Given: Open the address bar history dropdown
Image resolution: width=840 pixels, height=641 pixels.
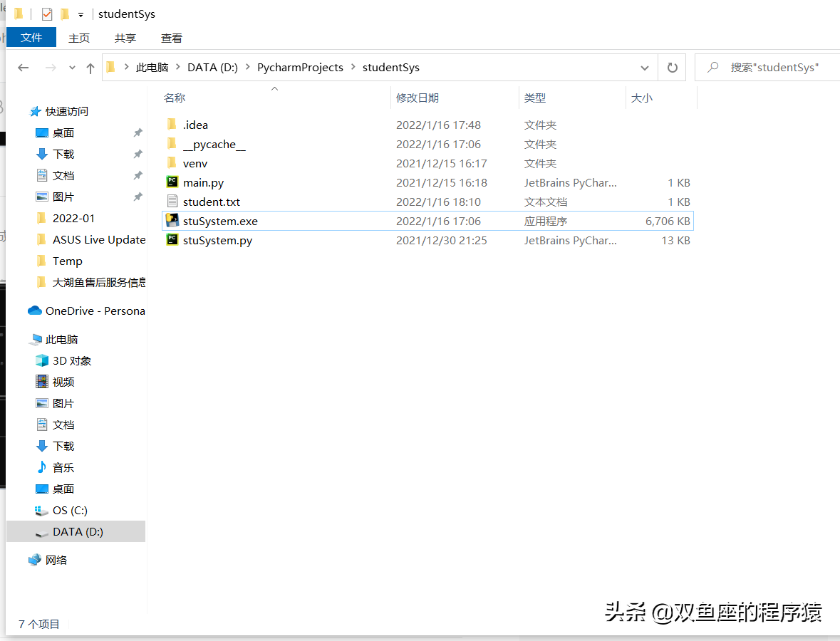Looking at the screenshot, I should (x=645, y=68).
